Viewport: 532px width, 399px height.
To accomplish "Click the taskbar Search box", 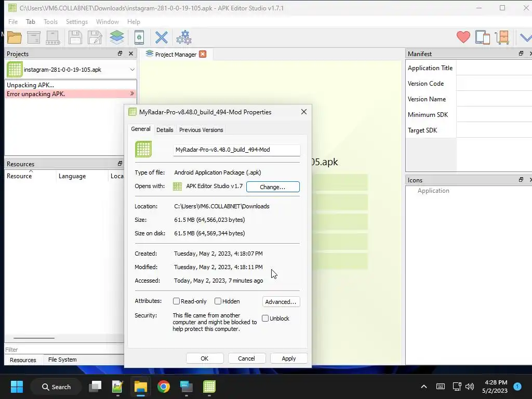I will click(x=56, y=387).
